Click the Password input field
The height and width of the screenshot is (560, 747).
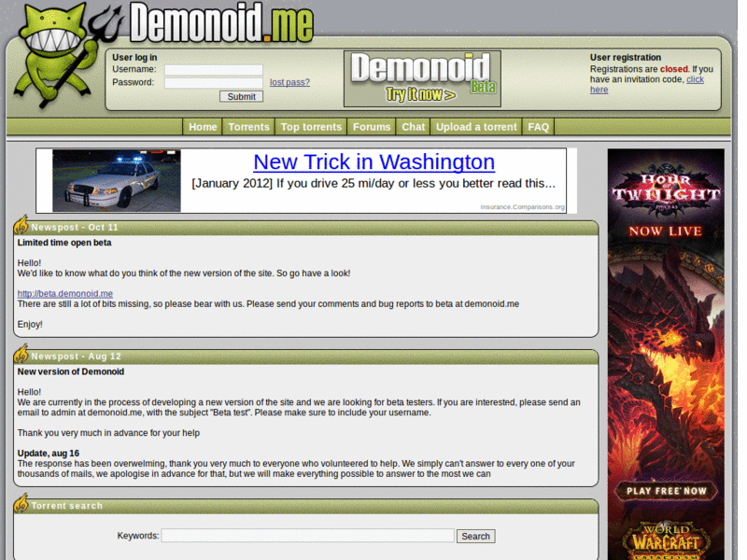click(214, 83)
